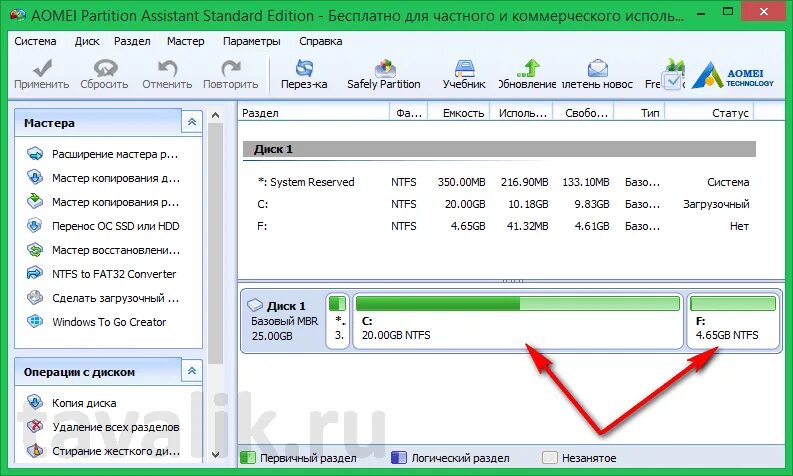Click scroll up arrow in left sidebar
Screen dimensions: 793x476
coord(215,115)
